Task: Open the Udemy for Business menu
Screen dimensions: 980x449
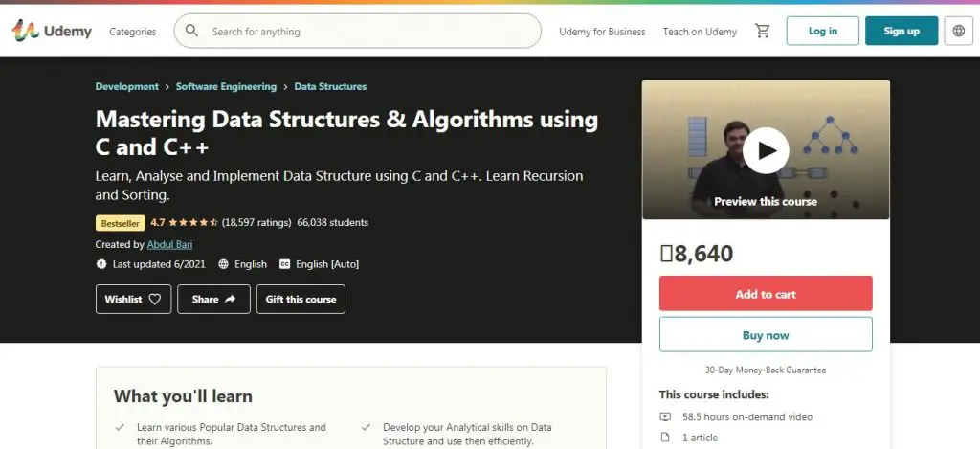Action: pyautogui.click(x=602, y=32)
